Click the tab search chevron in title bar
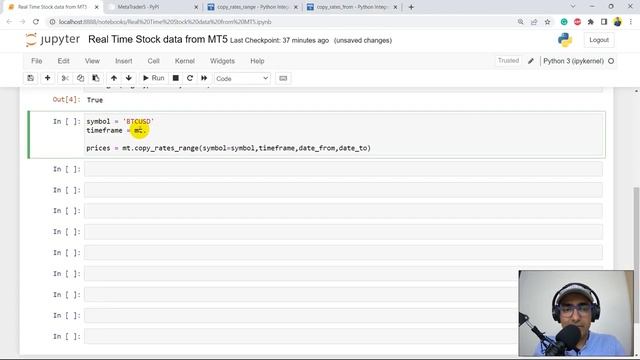 point(573,7)
